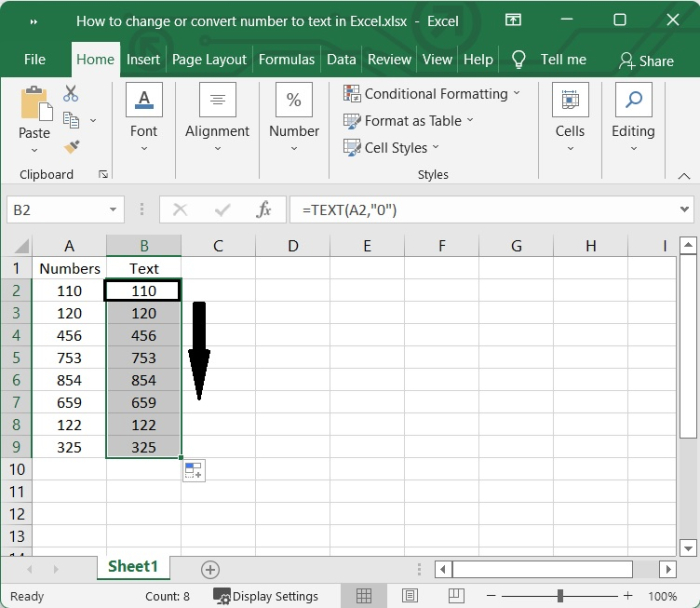
Task: Switch to Normal view in status bar
Action: click(x=364, y=596)
